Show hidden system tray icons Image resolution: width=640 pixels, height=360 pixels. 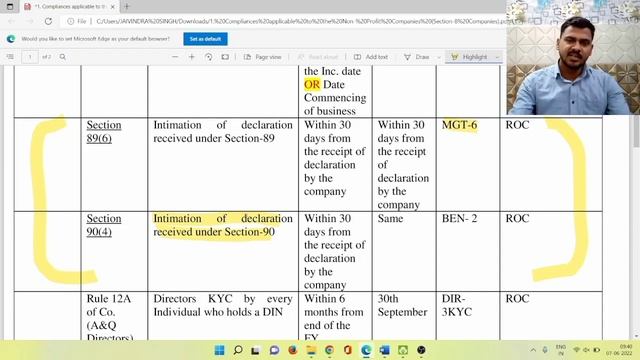[x=533, y=350]
